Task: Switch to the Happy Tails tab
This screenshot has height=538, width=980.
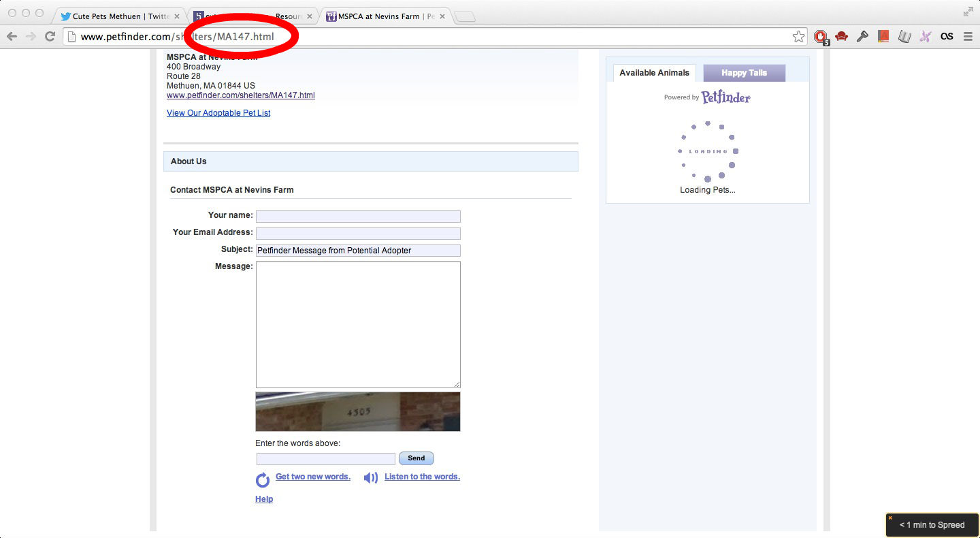Action: [744, 73]
